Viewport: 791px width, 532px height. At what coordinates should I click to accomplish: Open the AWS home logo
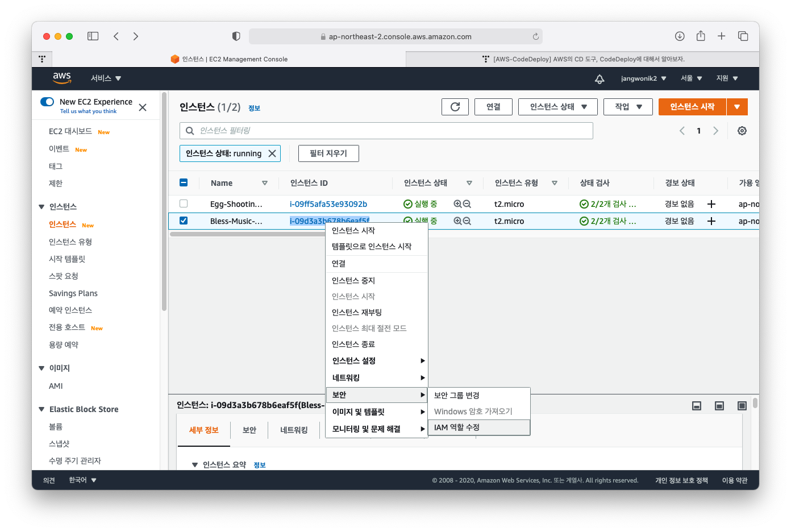click(62, 78)
